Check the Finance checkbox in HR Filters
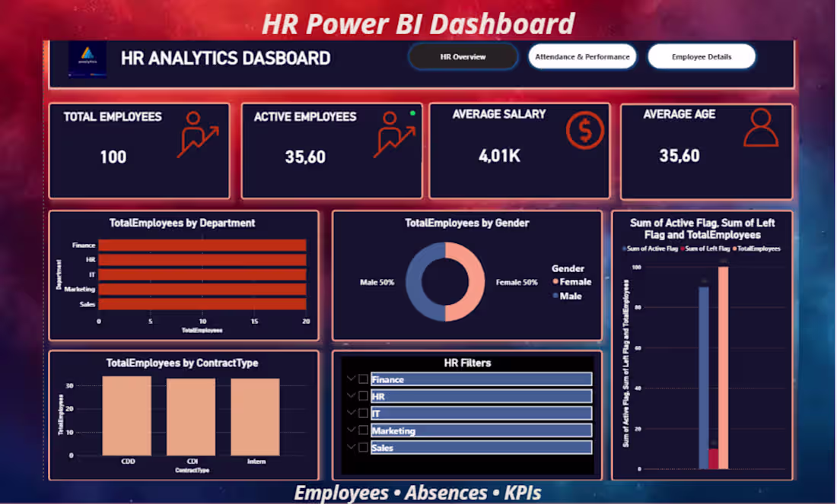 (363, 379)
